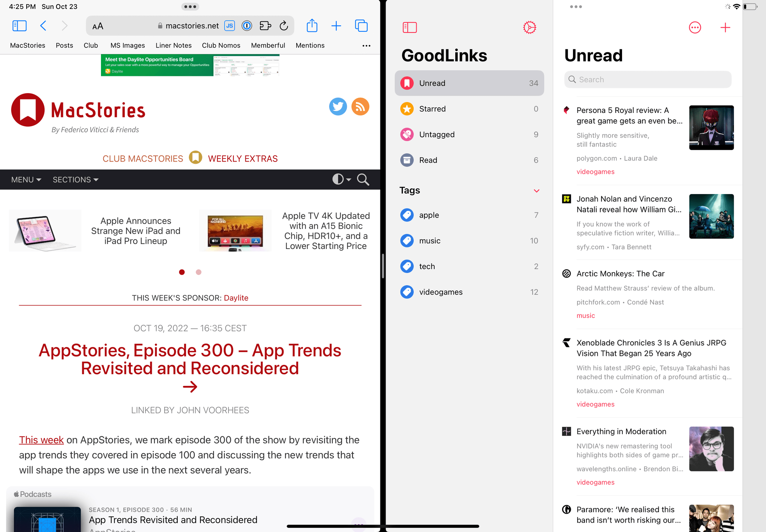Image resolution: width=766 pixels, height=532 pixels.
Task: Click the Reader View AA button in Safari
Action: pyautogui.click(x=98, y=25)
